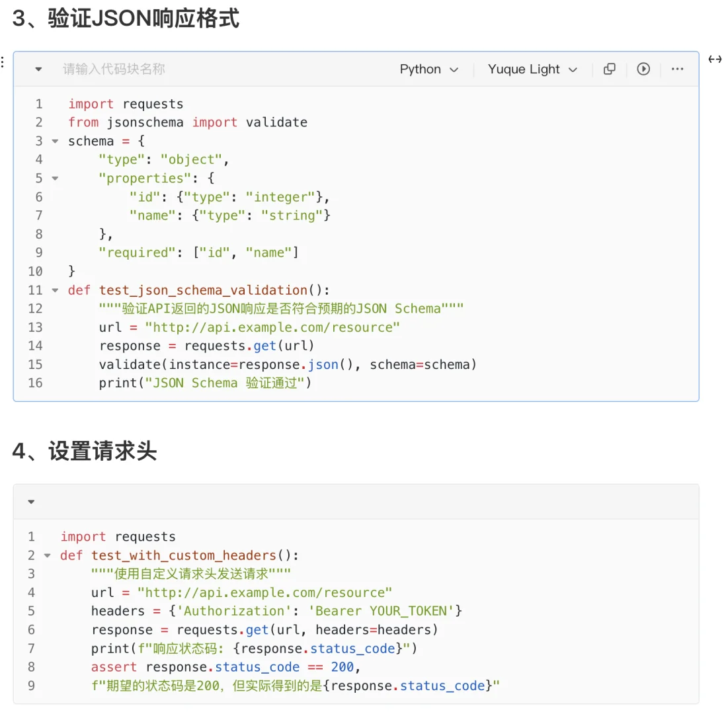Click heading '3、验证JSON响应格式'
728x714 pixels.
126,19
